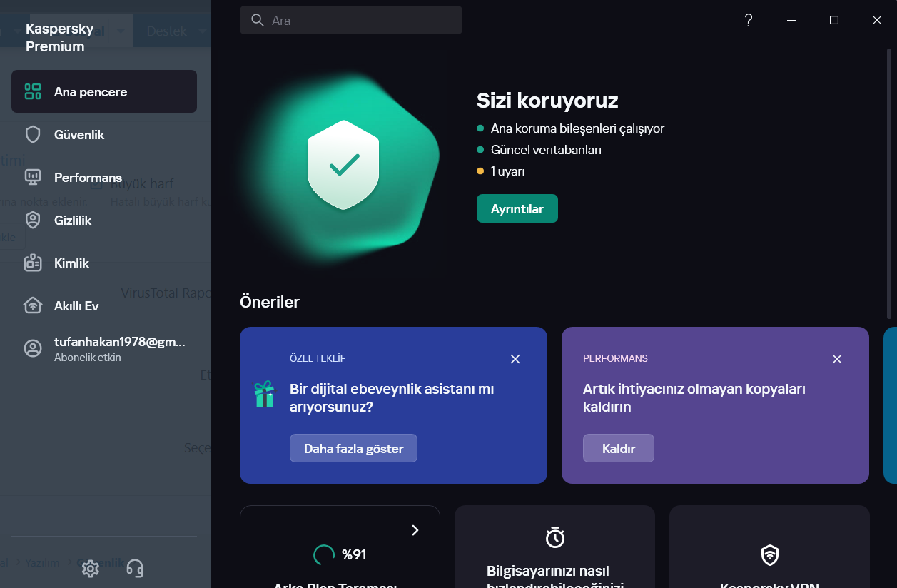Click the Sizi koruyoruz heading
The height and width of the screenshot is (588, 897).
(547, 100)
